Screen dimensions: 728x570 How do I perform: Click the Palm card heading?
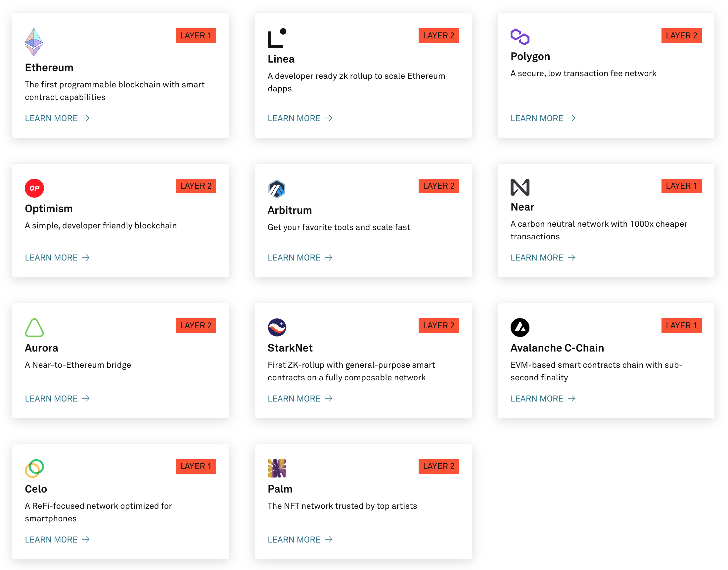[x=280, y=489]
